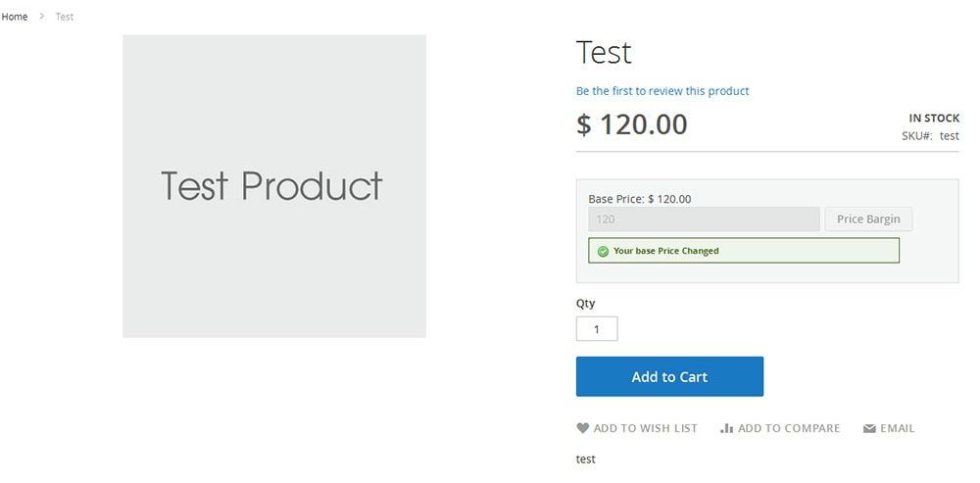Select the Add to Compare text
Viewport: 980px width, 483px height.
[789, 428]
